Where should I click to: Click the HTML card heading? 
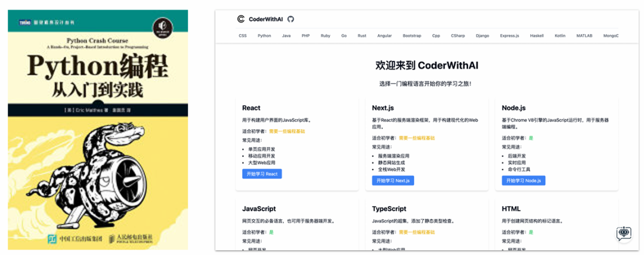512,209
